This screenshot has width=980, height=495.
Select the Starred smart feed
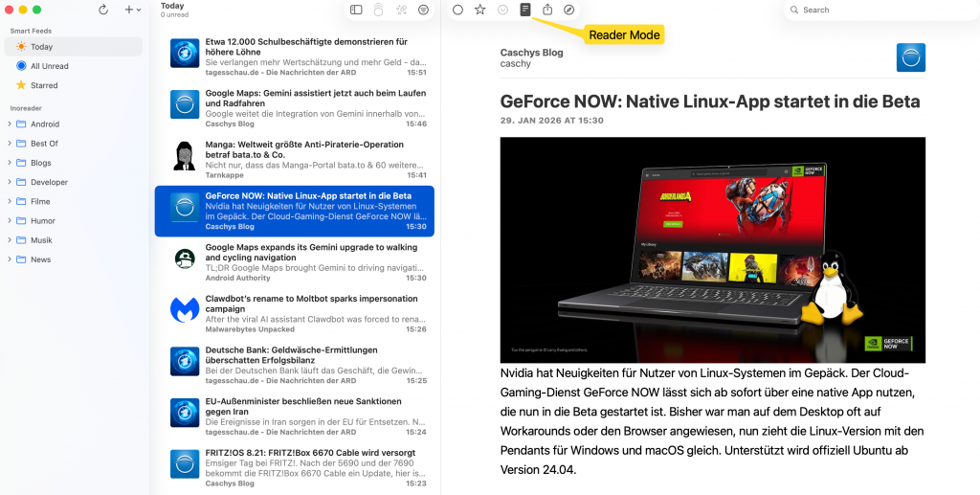click(x=73, y=85)
